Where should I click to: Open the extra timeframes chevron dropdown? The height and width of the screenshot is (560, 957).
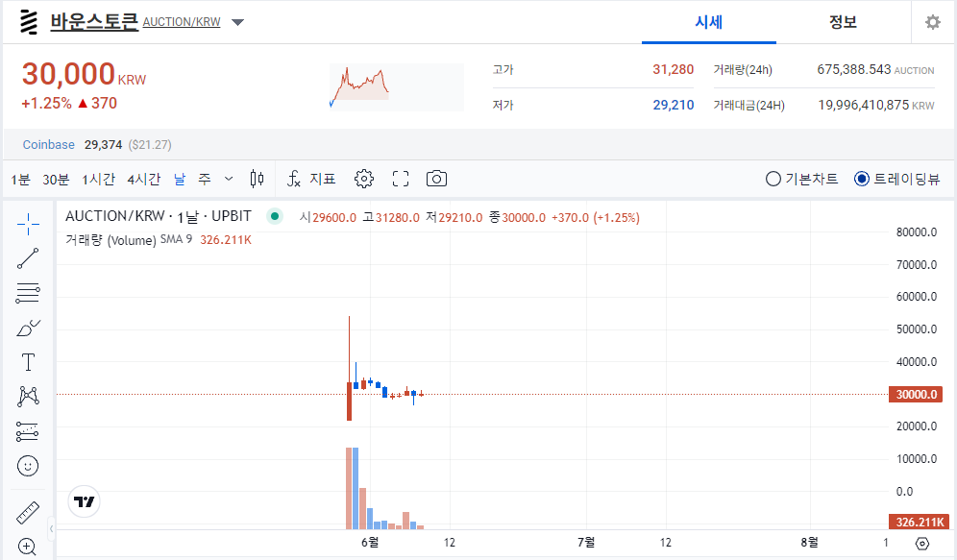click(229, 179)
